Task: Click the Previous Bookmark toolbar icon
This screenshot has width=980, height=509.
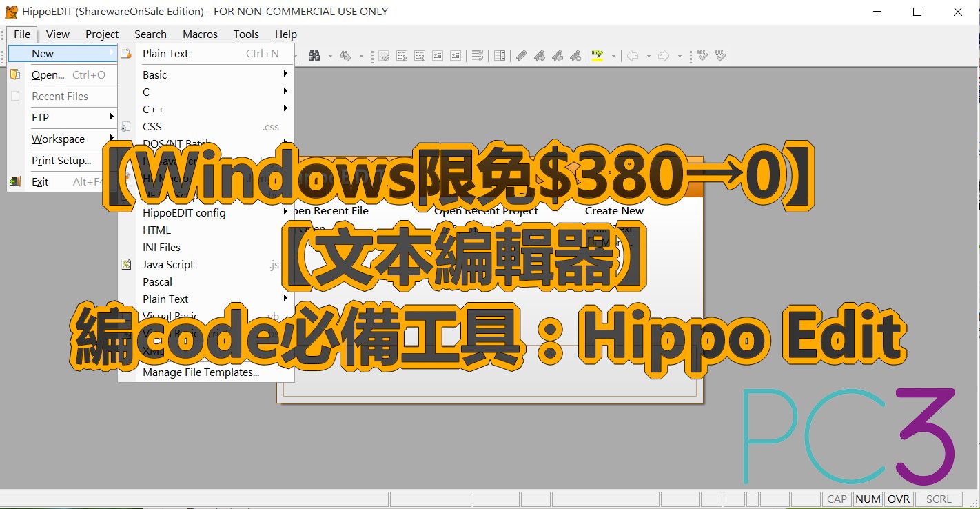Action: pos(557,56)
